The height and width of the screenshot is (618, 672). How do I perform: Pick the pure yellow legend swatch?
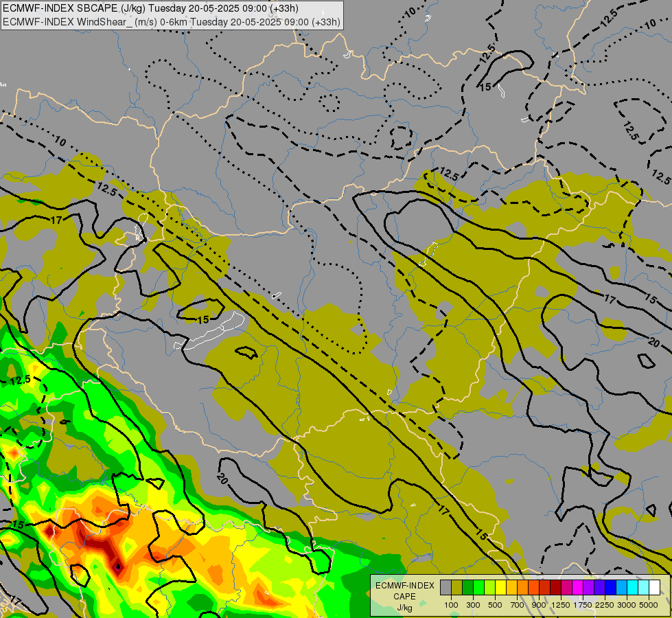click(501, 587)
